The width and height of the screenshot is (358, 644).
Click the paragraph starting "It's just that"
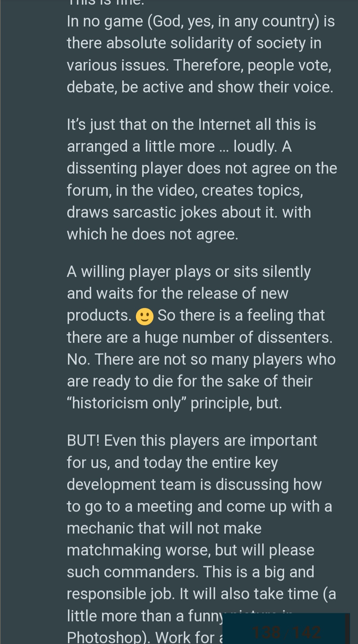click(x=202, y=179)
